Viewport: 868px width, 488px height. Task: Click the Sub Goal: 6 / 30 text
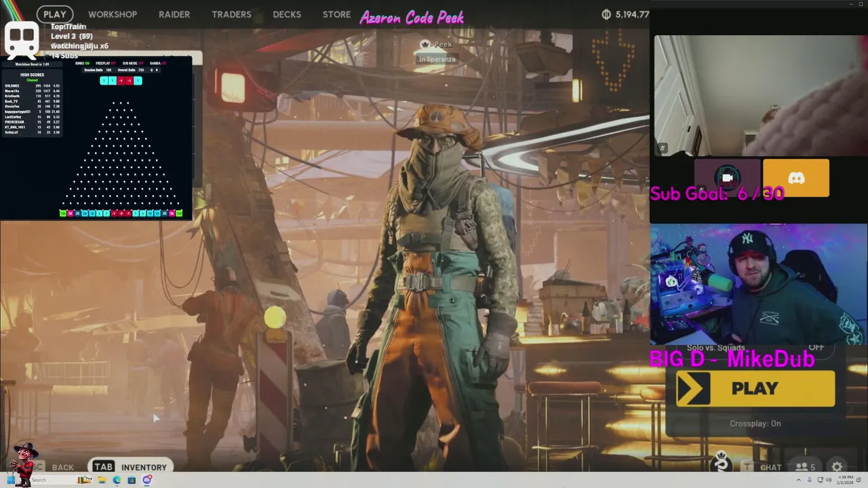pyautogui.click(x=717, y=194)
